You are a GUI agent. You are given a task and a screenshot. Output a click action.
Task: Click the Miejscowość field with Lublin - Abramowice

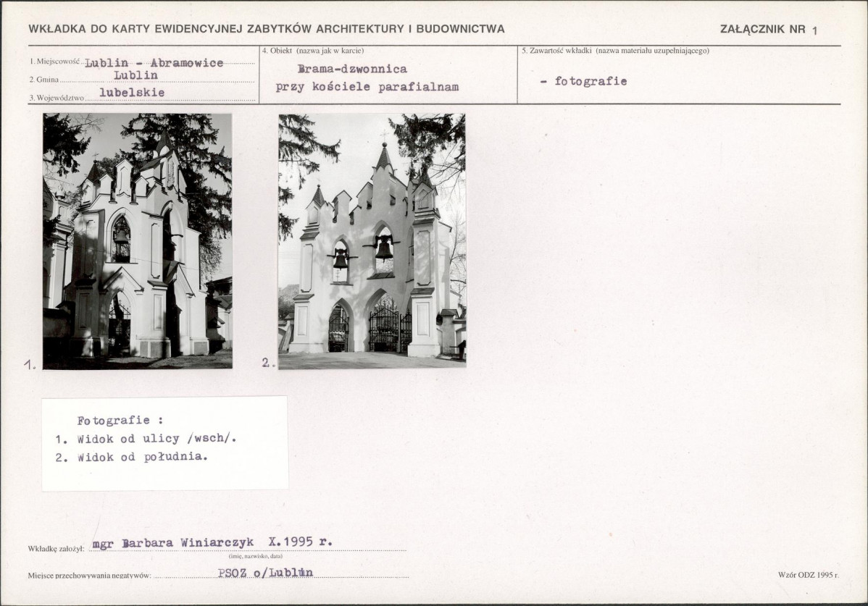tap(154, 63)
